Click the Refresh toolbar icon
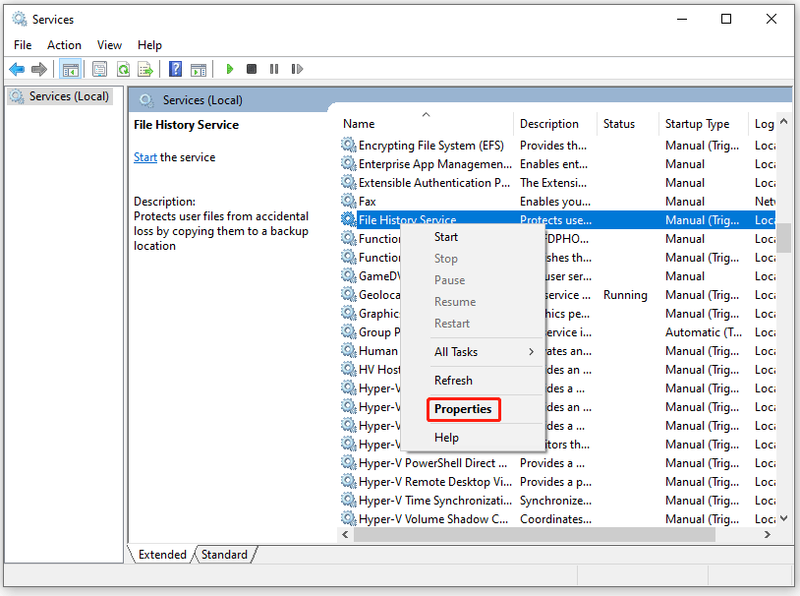 (123, 69)
